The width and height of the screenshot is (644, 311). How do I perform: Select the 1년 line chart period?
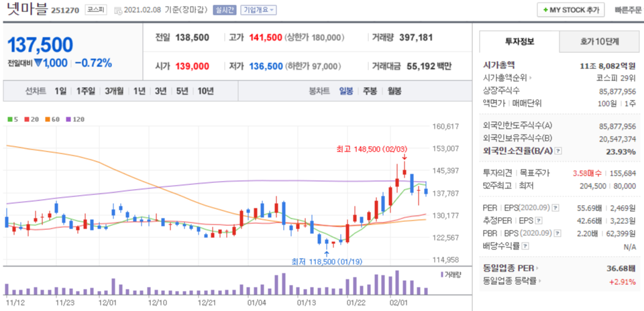140,91
